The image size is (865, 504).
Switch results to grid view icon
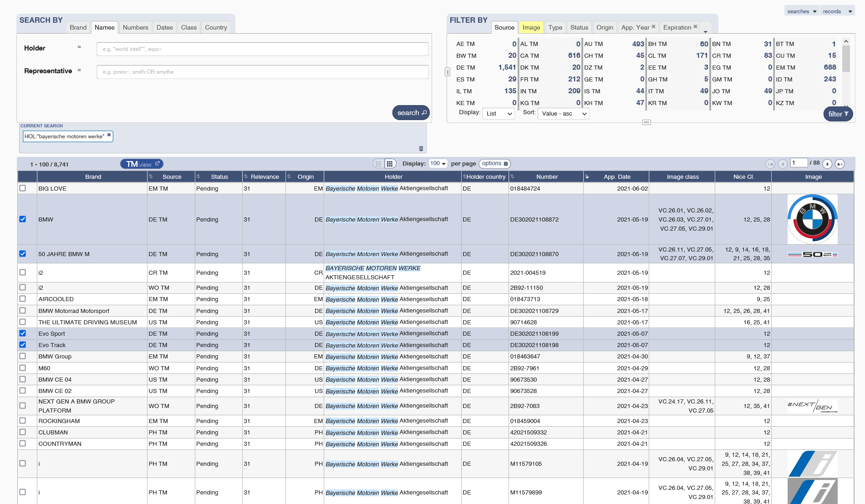(x=390, y=164)
